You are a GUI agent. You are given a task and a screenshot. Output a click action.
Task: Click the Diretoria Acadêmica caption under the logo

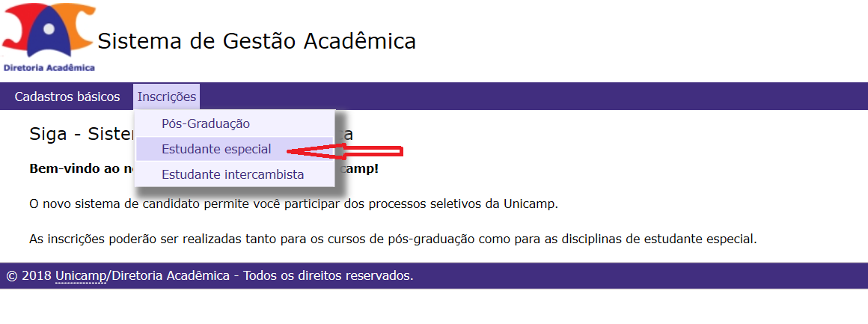tap(49, 68)
